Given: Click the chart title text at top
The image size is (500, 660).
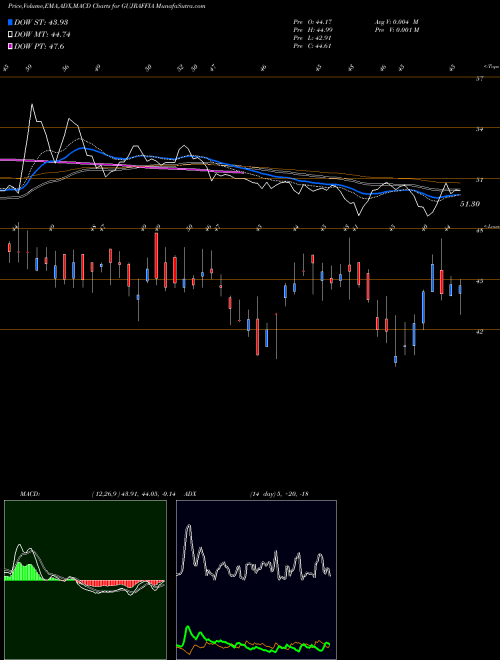Looking at the screenshot, I should [106, 6].
